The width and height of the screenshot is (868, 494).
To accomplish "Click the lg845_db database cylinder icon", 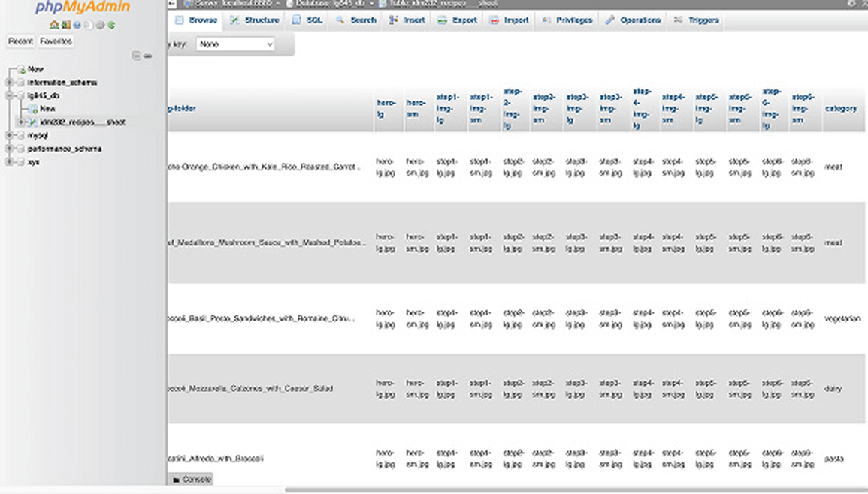I will coord(20,95).
